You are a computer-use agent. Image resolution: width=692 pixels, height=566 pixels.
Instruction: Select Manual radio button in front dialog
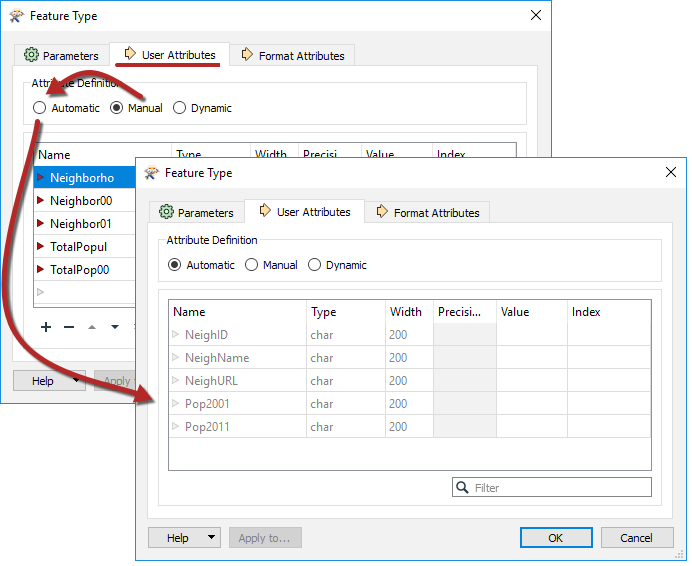click(x=253, y=265)
